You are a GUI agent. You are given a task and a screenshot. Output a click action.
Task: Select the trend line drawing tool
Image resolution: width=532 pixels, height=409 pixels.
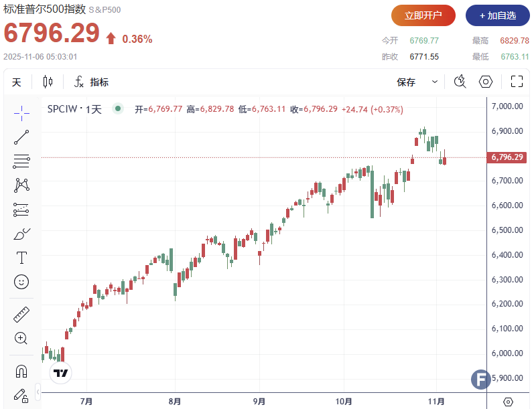pyautogui.click(x=21, y=137)
